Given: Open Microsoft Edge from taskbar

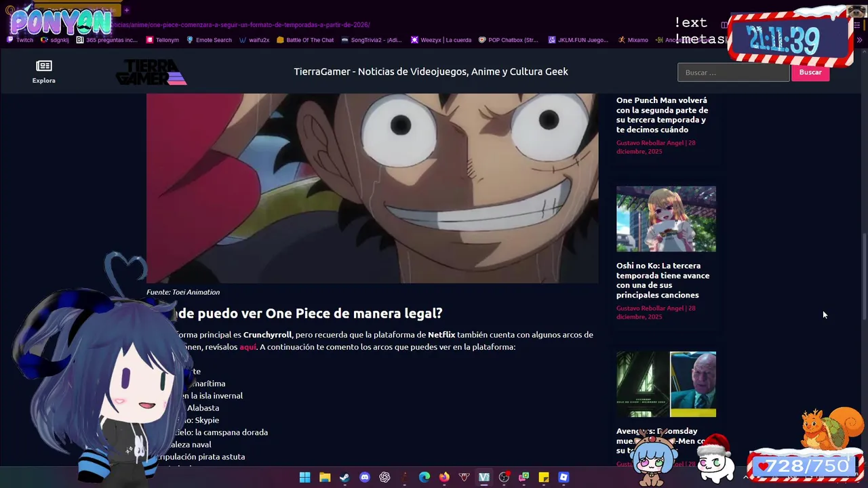Looking at the screenshot, I should 425,477.
